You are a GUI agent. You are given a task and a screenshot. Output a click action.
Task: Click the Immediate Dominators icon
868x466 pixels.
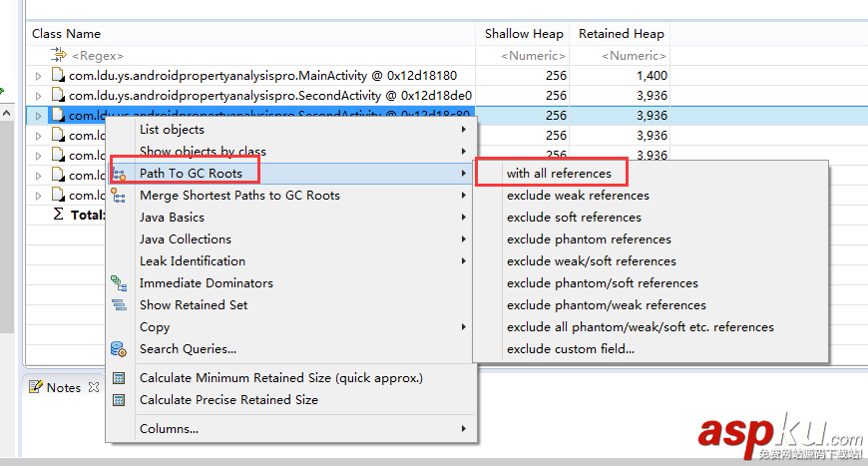coord(120,283)
